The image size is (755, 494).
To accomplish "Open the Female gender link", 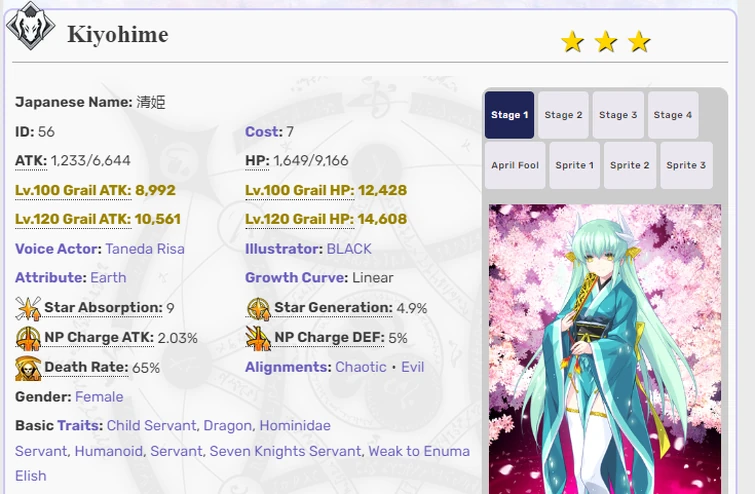I will coord(99,397).
